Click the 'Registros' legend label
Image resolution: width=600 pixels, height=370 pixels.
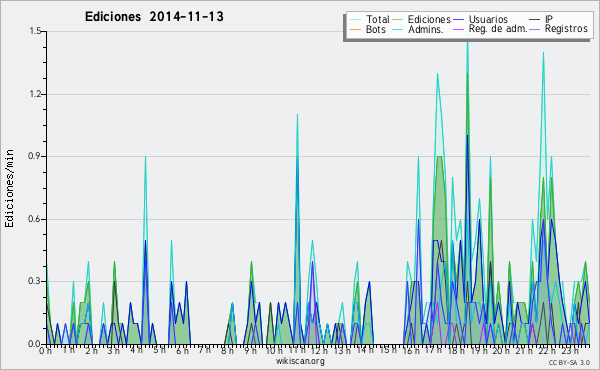566,29
